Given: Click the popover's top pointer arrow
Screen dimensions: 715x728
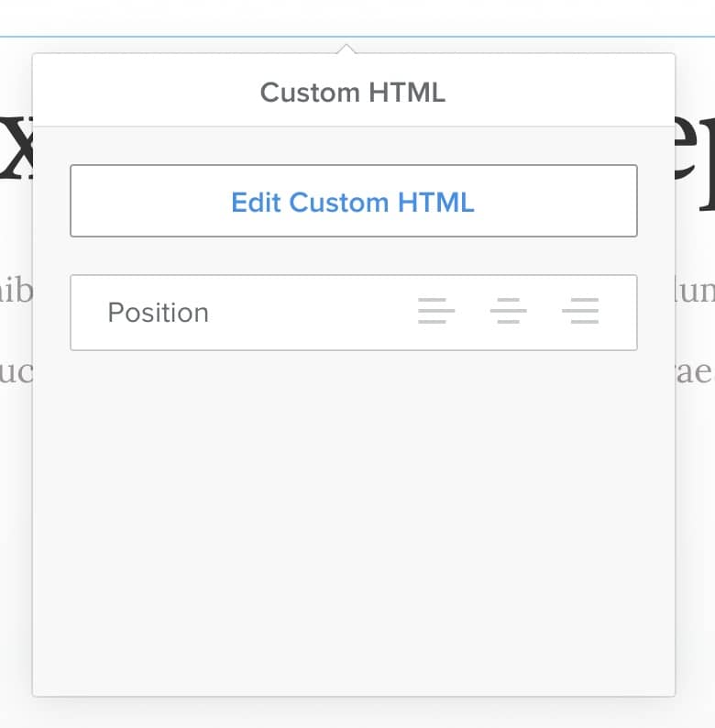Looking at the screenshot, I should click(x=346, y=49).
